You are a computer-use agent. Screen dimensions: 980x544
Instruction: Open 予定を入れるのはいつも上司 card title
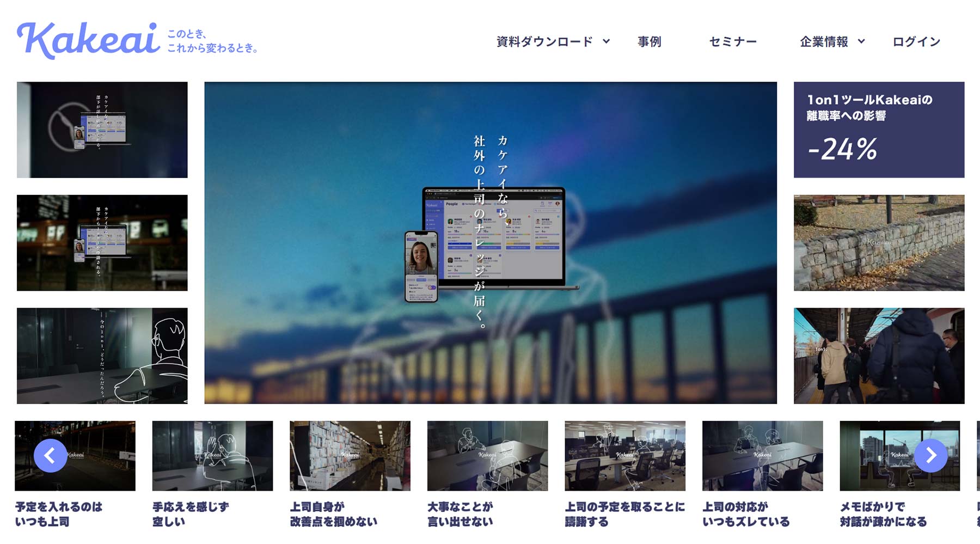pyautogui.click(x=59, y=514)
